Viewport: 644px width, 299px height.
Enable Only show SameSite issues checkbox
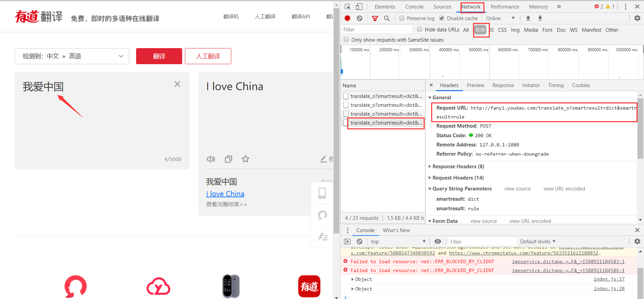pyautogui.click(x=346, y=40)
